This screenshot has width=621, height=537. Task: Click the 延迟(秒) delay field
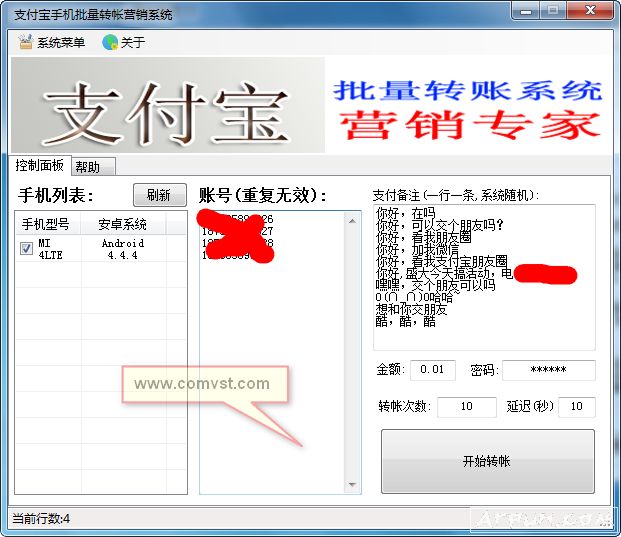(x=577, y=406)
